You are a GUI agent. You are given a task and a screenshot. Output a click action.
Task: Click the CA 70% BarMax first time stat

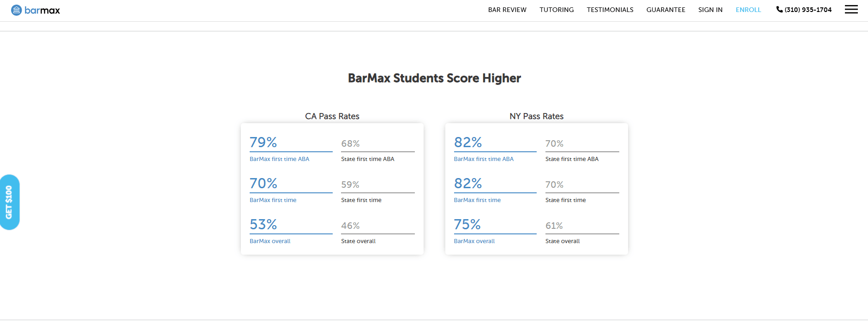[x=263, y=183]
